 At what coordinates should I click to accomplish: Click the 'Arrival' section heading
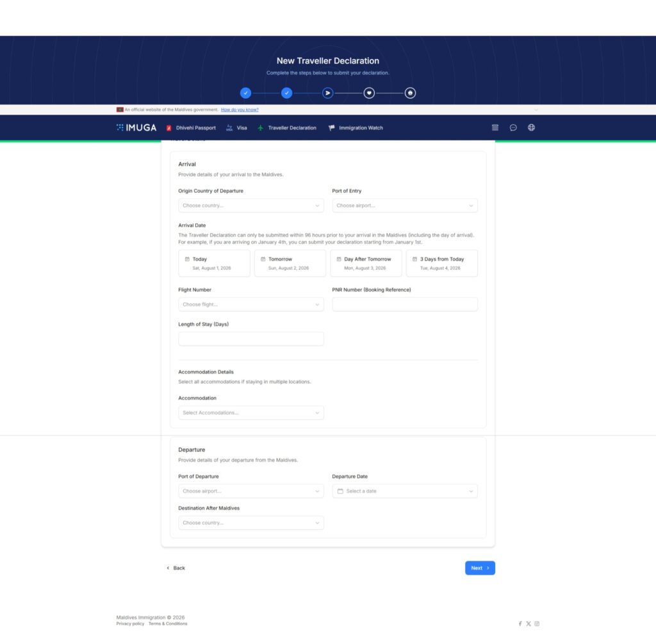[x=187, y=164]
